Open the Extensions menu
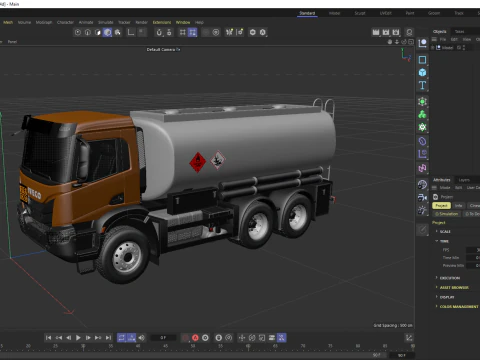The height and width of the screenshot is (360, 480). pos(162,22)
